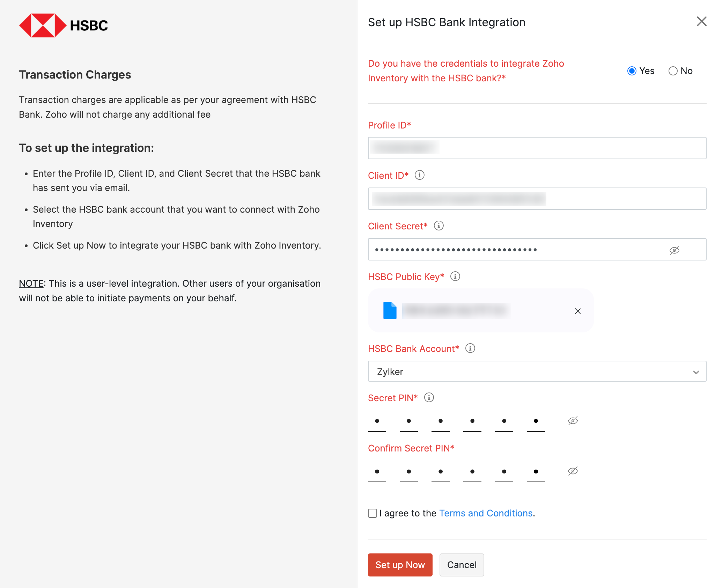Open the Secret PIN info tooltip
The width and height of the screenshot is (715, 588).
(429, 397)
